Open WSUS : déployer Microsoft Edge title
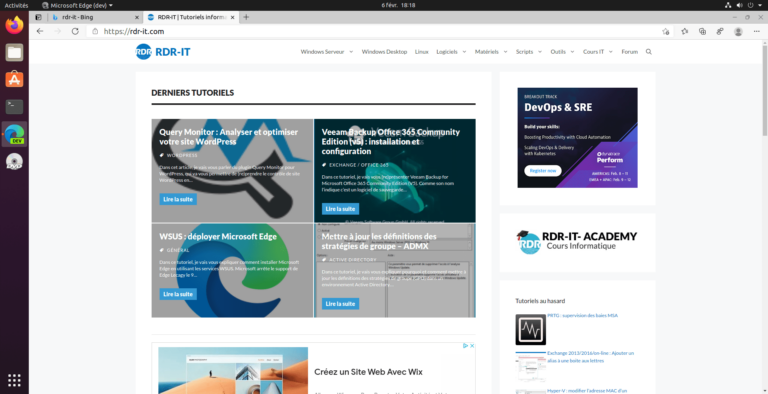The image size is (768, 394). [x=218, y=237]
